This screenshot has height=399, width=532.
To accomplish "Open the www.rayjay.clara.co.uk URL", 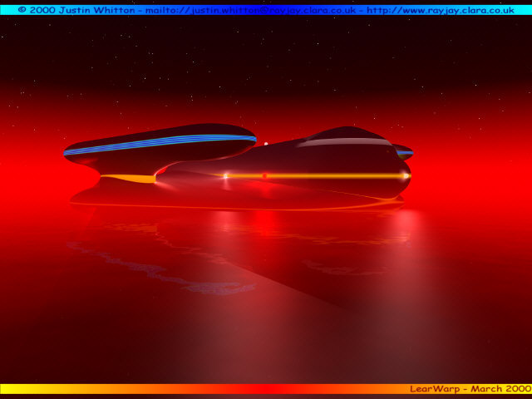I will click(x=438, y=9).
